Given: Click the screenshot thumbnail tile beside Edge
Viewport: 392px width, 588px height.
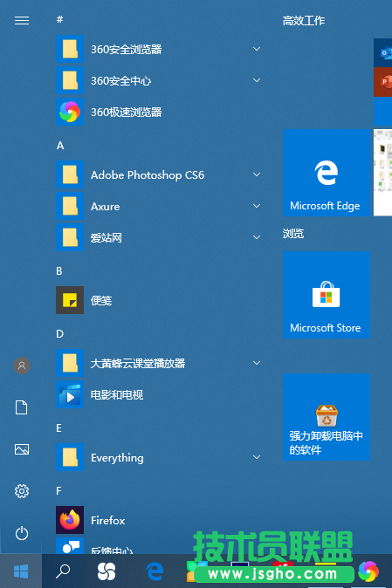Looking at the screenshot, I should point(383,173).
